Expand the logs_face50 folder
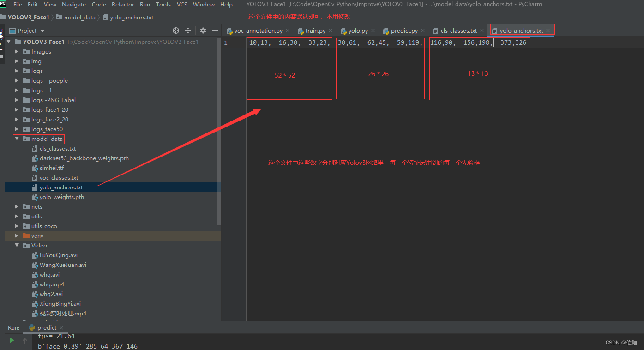Screen dimensions: 644x350 point(17,129)
